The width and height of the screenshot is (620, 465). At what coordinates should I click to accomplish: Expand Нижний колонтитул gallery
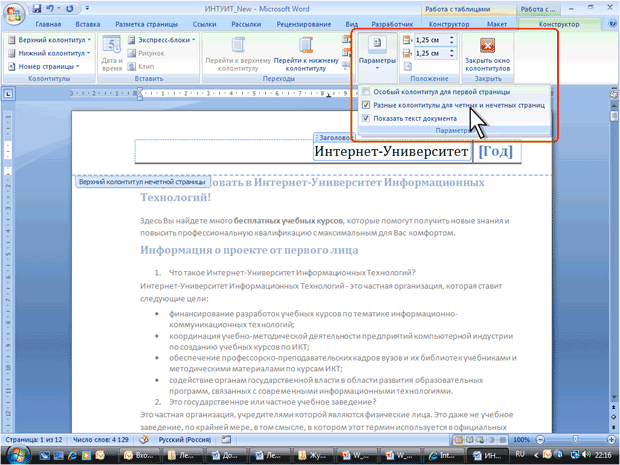click(x=50, y=53)
